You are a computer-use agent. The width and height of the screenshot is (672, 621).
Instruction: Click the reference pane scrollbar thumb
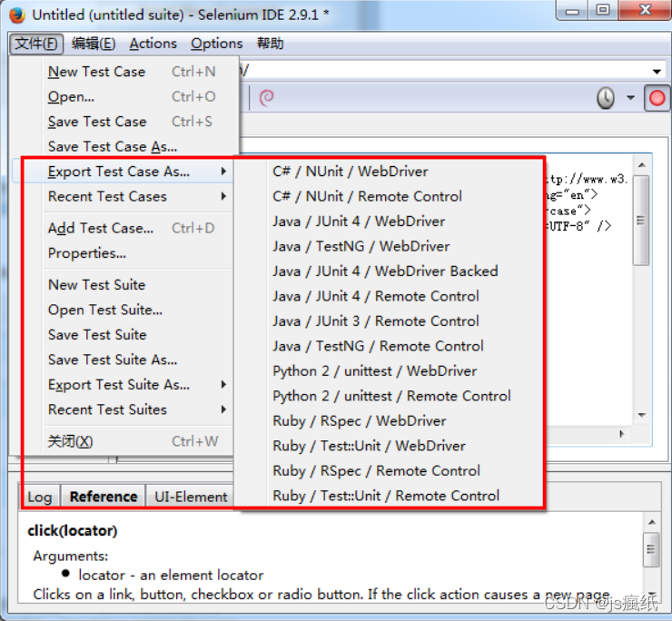651,549
